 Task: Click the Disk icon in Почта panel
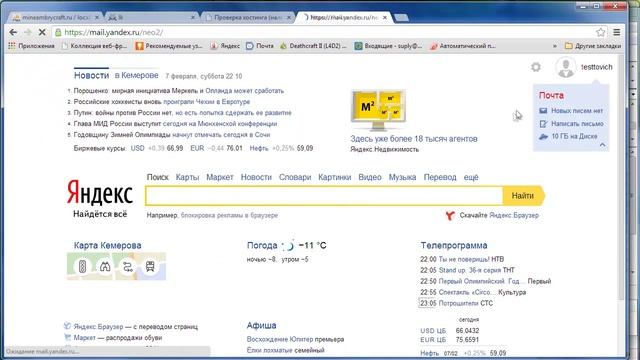click(x=543, y=137)
